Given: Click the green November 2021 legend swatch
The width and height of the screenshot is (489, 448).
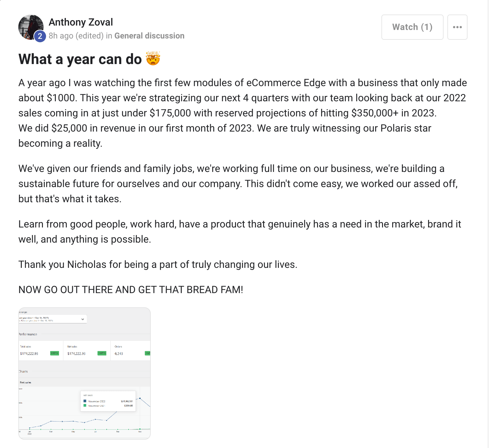Looking at the screenshot, I should [85, 405].
